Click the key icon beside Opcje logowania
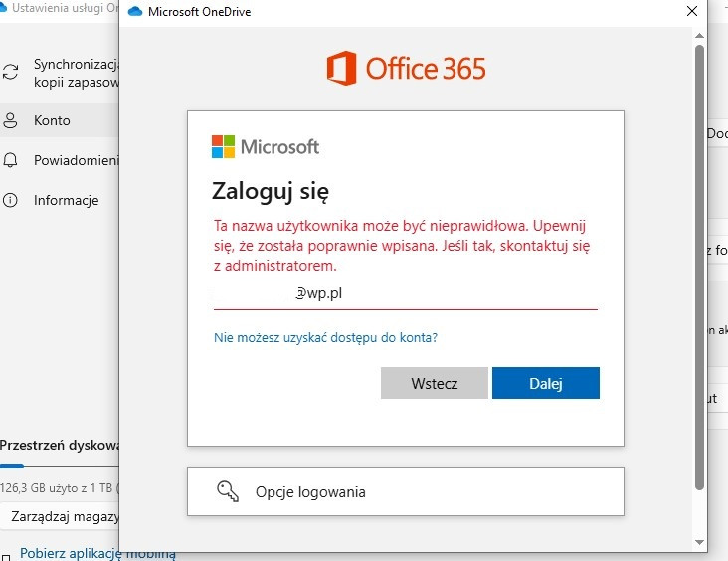 tap(228, 491)
